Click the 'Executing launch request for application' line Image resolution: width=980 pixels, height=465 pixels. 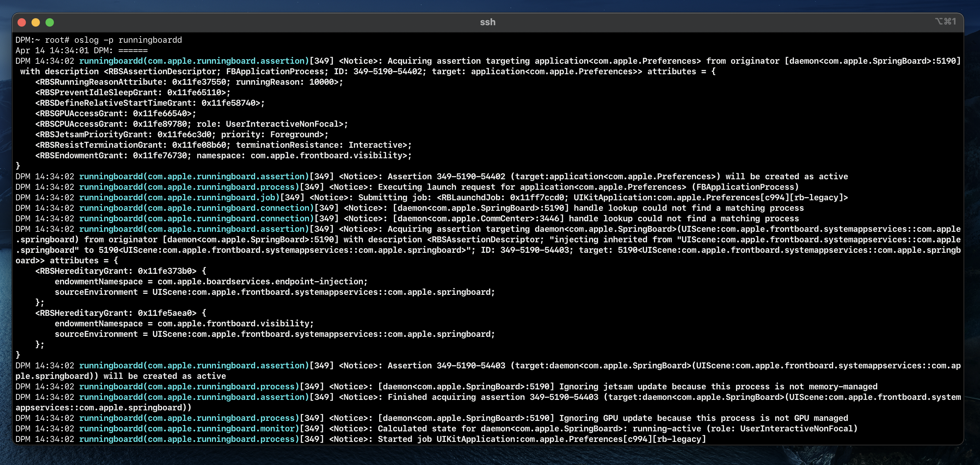click(407, 187)
